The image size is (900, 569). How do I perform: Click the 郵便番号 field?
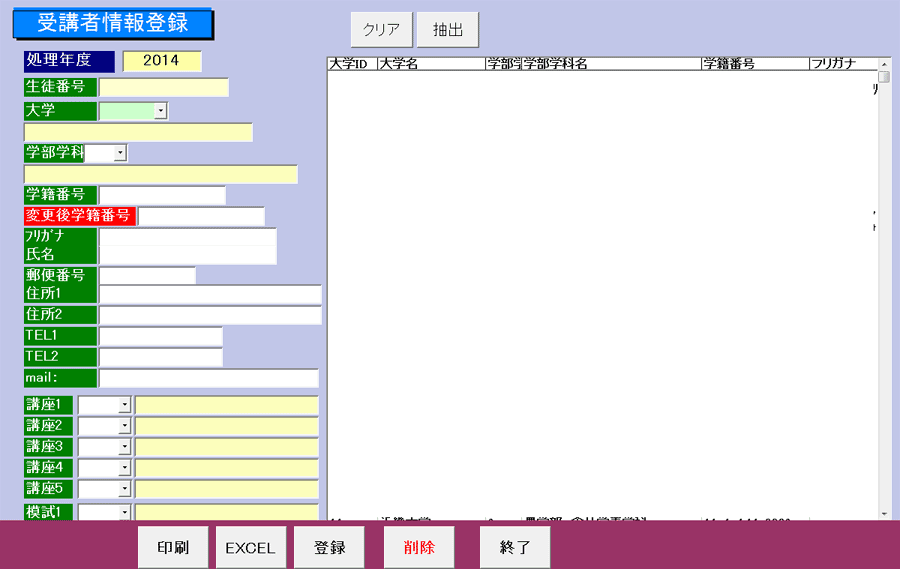coord(147,275)
